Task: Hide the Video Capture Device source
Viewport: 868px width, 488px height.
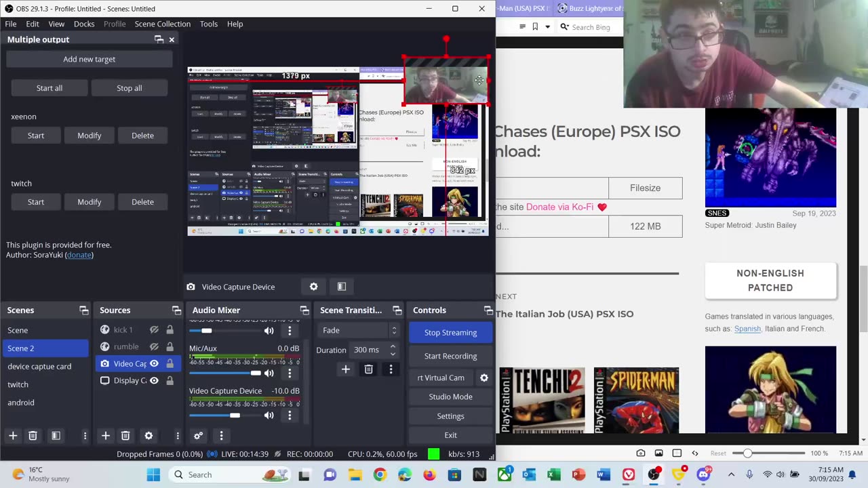Action: [154, 364]
